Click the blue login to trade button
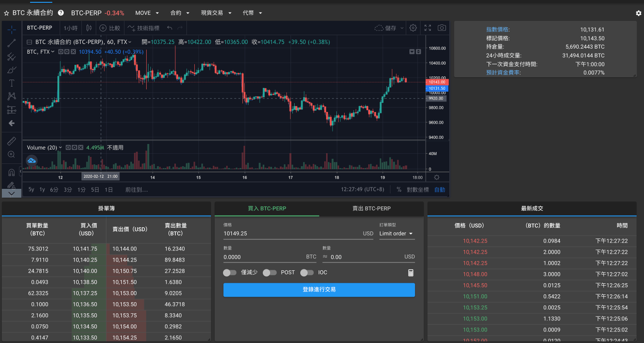The image size is (644, 343). (x=319, y=290)
